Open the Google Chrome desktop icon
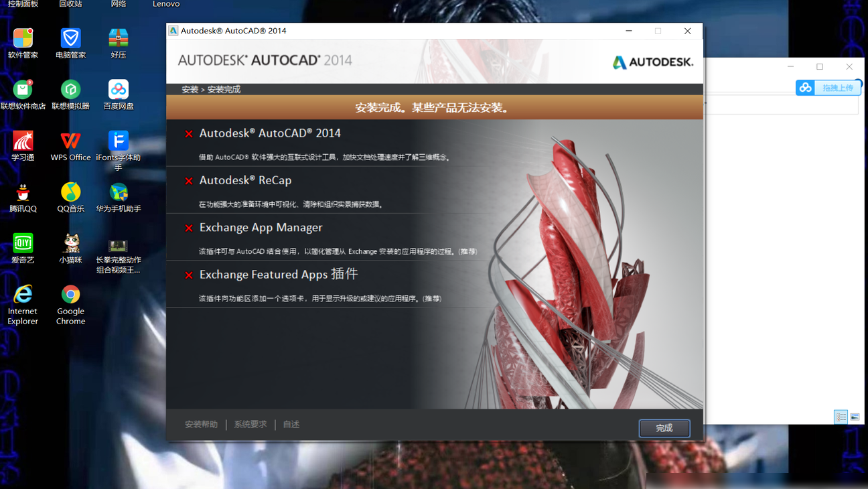 click(70, 294)
